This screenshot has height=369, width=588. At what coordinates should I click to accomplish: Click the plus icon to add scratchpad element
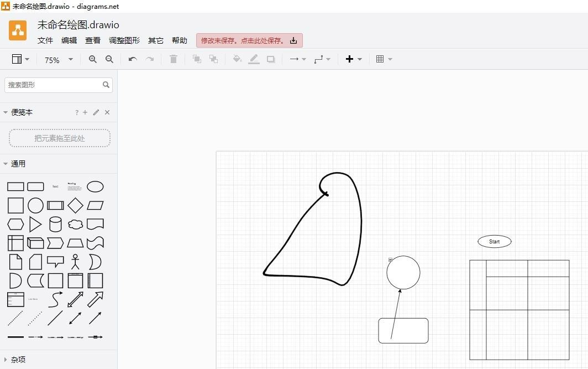[85, 112]
